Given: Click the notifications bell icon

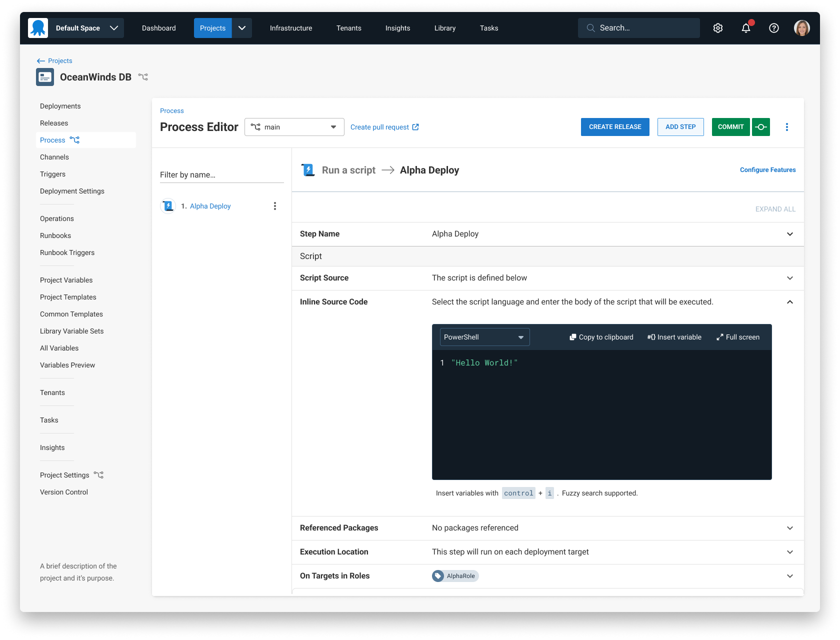Looking at the screenshot, I should click(745, 28).
